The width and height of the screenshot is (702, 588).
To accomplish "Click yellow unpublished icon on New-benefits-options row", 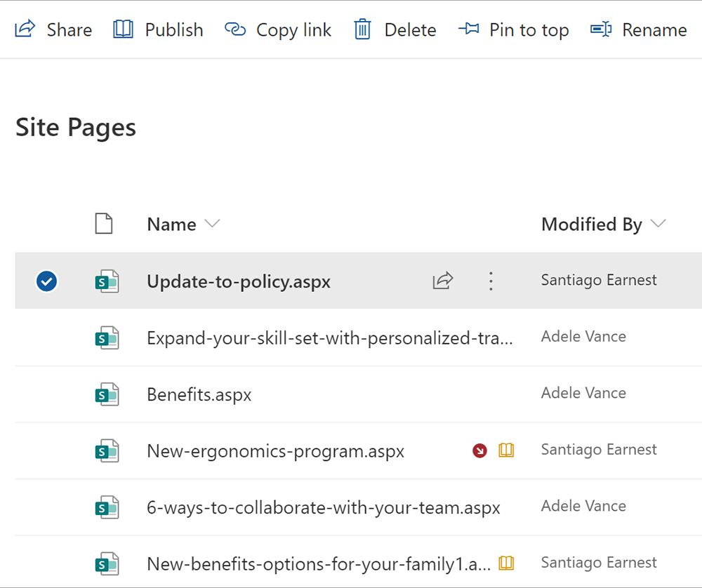I will (x=506, y=563).
